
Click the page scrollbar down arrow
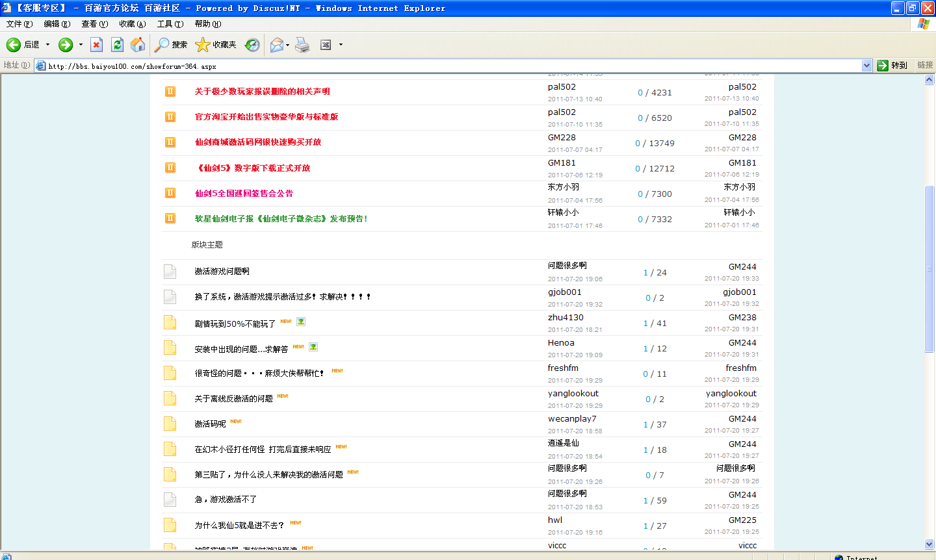click(929, 544)
